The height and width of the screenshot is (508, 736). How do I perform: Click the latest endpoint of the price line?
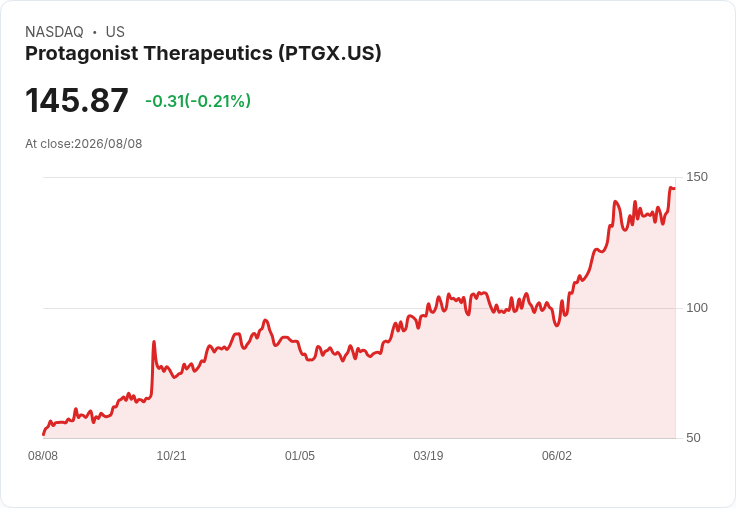674,189
